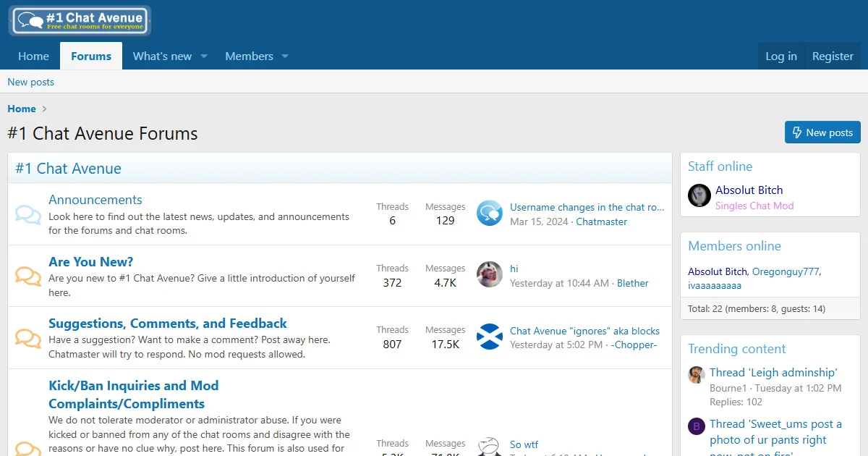The height and width of the screenshot is (456, 868).
Task: Click the Register link
Action: (x=833, y=56)
